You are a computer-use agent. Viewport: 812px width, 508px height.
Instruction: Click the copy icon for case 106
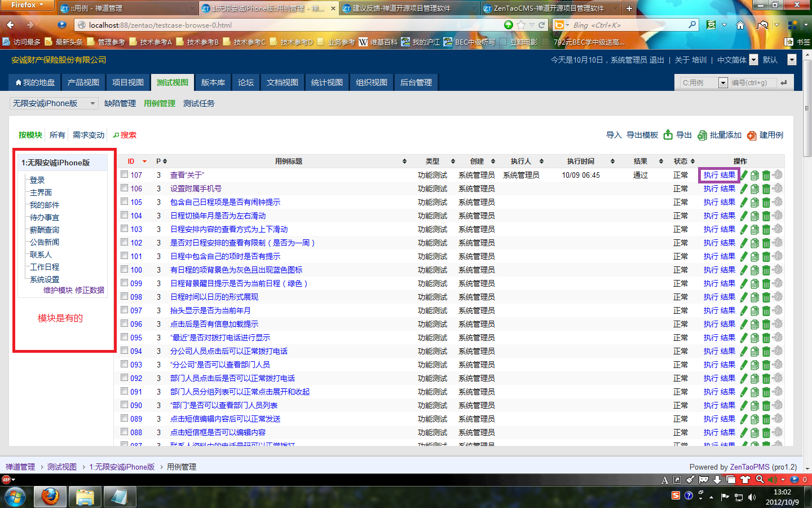pyautogui.click(x=754, y=189)
